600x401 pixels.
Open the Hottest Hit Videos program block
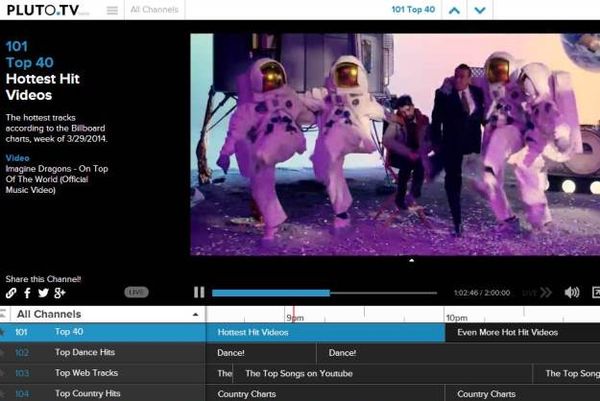[326, 333]
